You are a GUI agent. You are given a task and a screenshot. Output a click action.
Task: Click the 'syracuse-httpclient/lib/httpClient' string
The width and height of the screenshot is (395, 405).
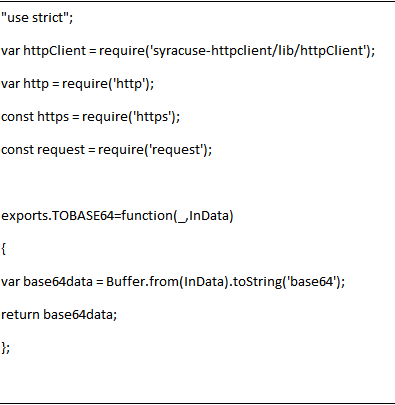(258, 51)
